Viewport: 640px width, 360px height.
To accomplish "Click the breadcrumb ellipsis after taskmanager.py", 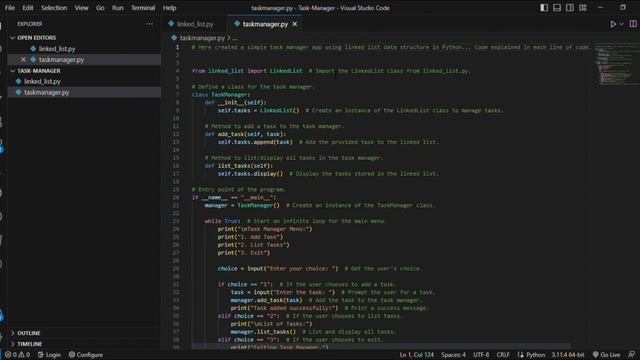I will coord(235,38).
